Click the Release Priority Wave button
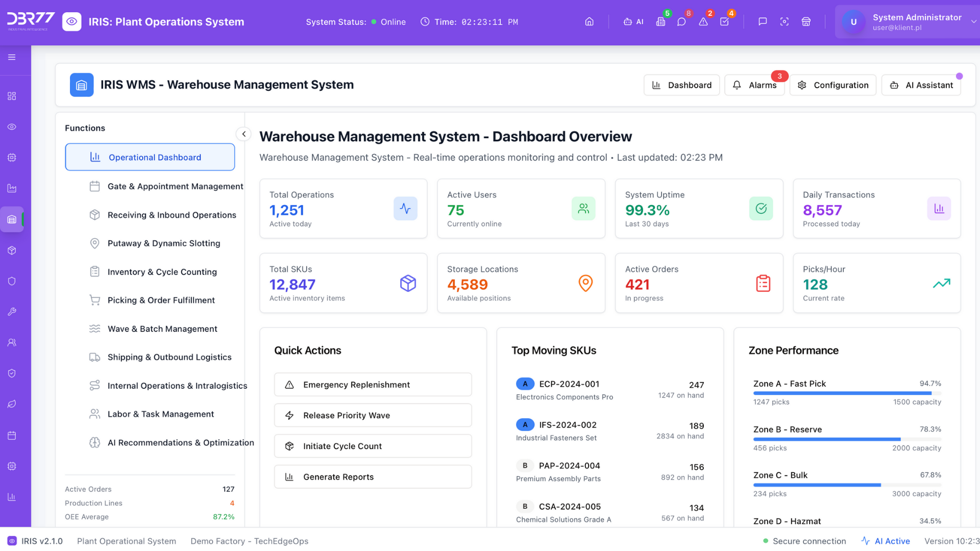980x551 pixels. coord(373,415)
